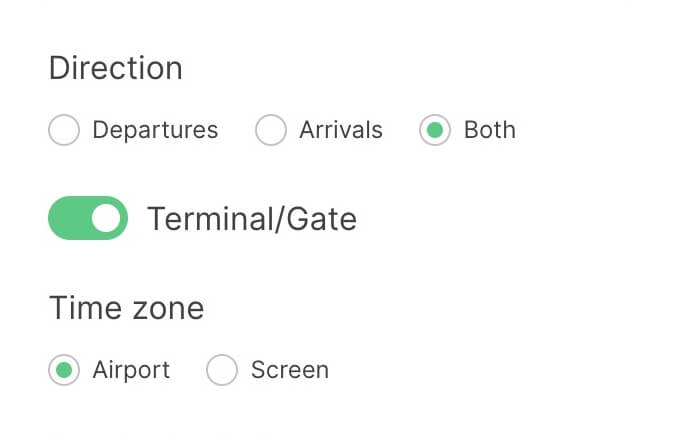Choose the Arrivals direction radio button

(271, 130)
